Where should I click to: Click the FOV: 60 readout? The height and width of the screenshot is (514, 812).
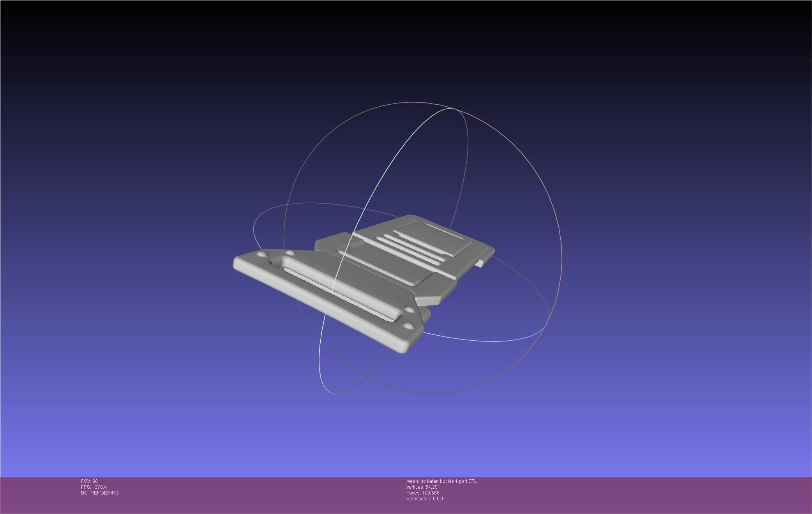pyautogui.click(x=89, y=481)
